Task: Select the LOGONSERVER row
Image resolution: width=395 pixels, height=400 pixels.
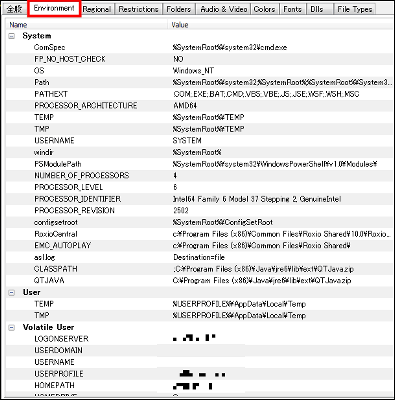Action: pos(199,339)
